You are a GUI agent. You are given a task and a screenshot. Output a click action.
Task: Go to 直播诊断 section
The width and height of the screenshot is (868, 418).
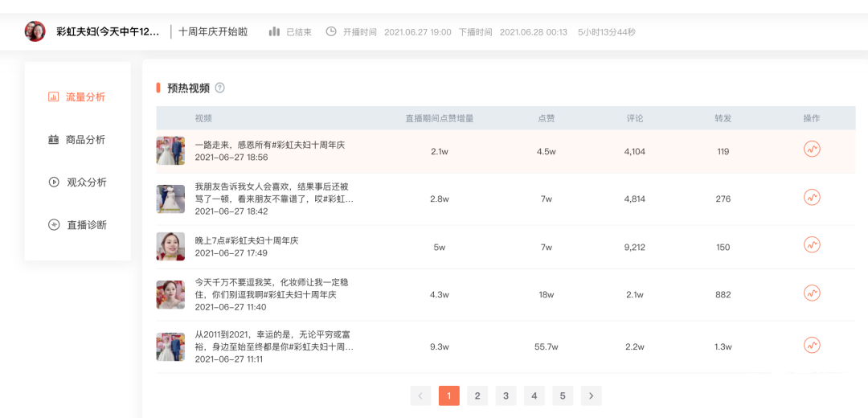(x=77, y=225)
